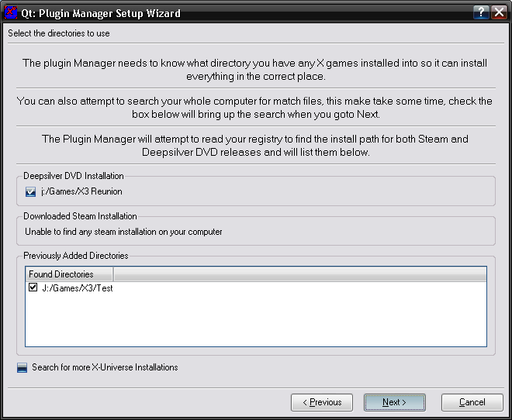Click the j:/Games/X3 Reunion path label
Image resolution: width=512 pixels, height=420 pixels.
click(81, 191)
